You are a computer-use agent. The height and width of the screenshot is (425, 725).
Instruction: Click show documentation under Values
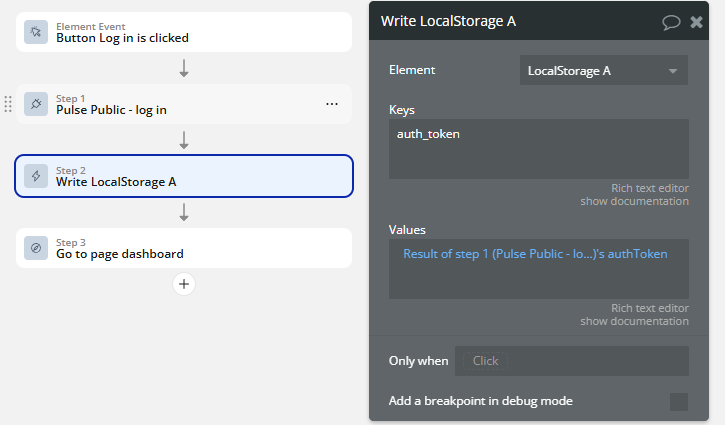634,321
